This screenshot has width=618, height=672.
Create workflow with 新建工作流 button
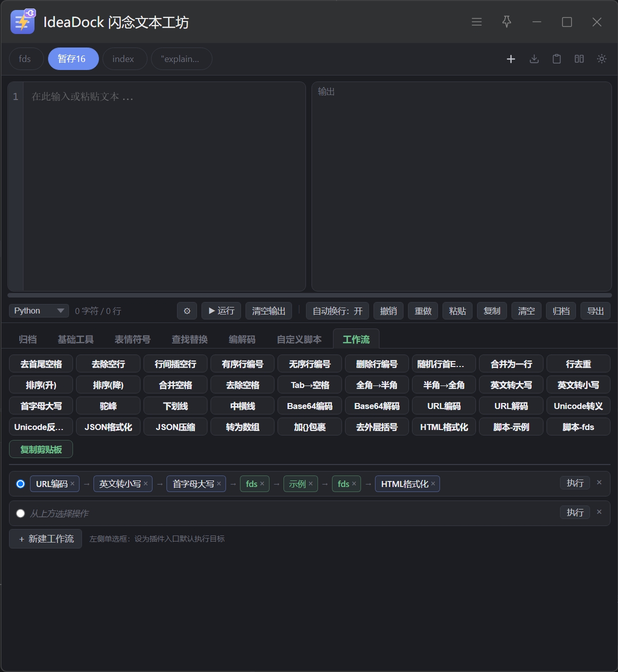pos(45,539)
